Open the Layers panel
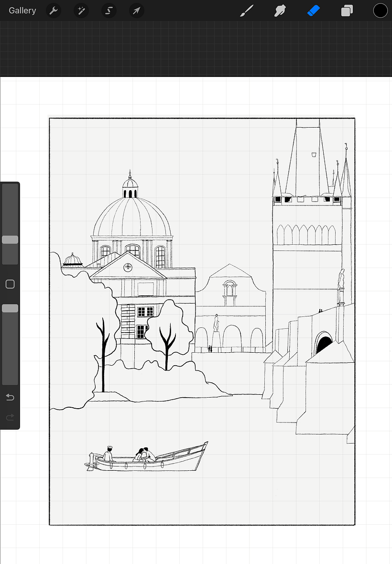The height and width of the screenshot is (564, 392). [x=347, y=11]
